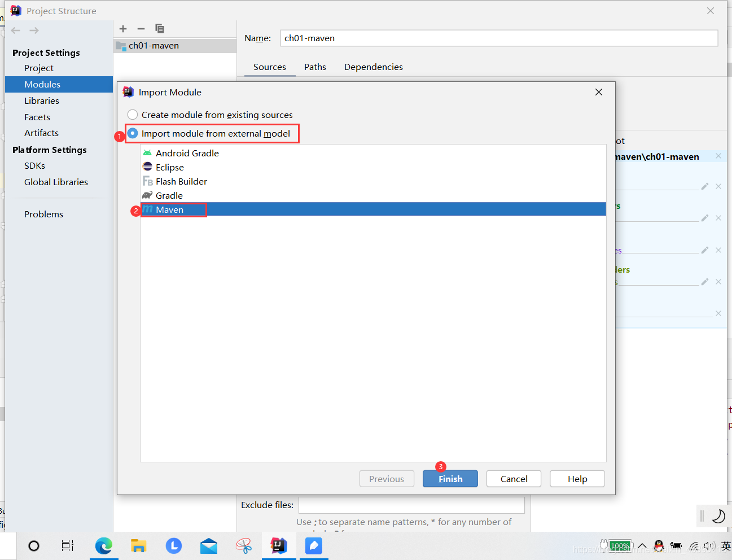Image resolution: width=732 pixels, height=560 pixels.
Task: Open File Explorer from the taskbar
Action: [x=138, y=546]
